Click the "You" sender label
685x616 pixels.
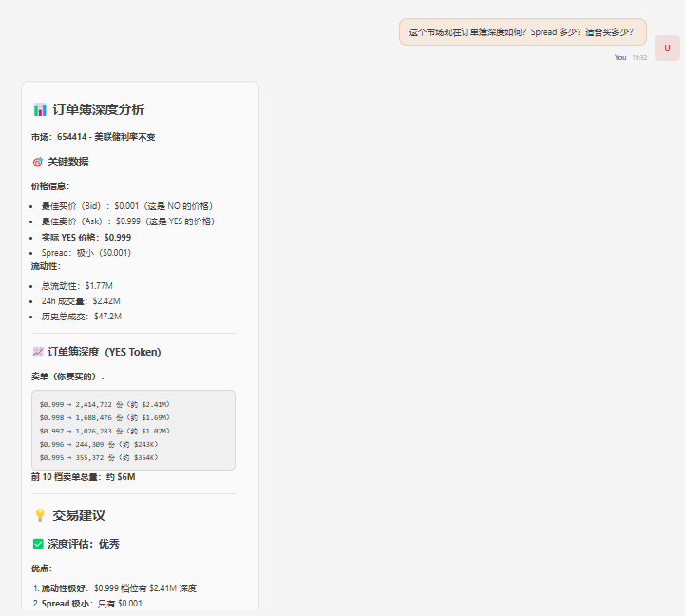[619, 58]
